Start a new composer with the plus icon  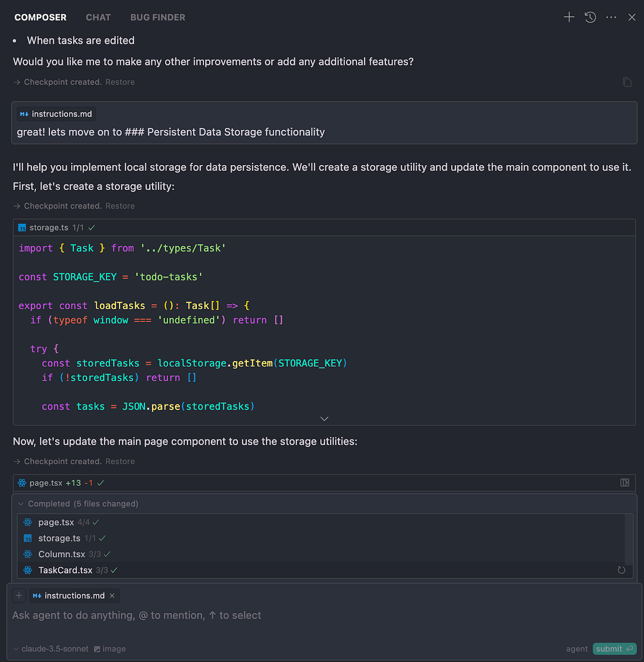(569, 17)
